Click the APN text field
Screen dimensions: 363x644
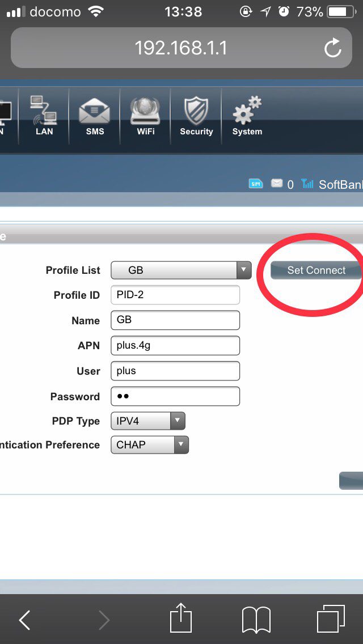175,345
